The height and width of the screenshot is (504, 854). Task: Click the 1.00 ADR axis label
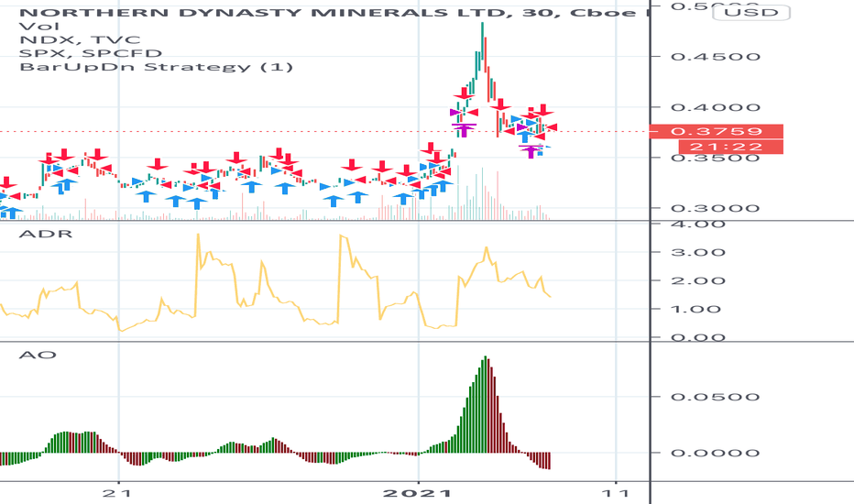click(696, 310)
